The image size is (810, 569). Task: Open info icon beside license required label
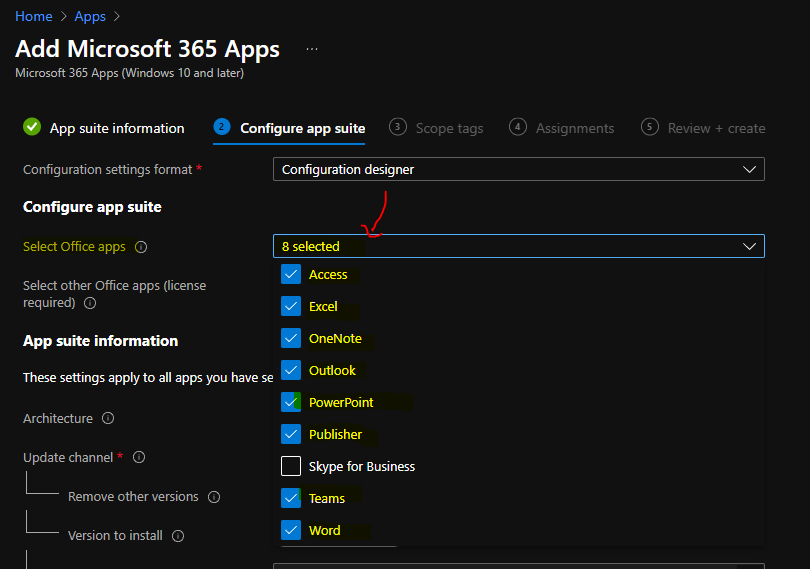click(90, 303)
